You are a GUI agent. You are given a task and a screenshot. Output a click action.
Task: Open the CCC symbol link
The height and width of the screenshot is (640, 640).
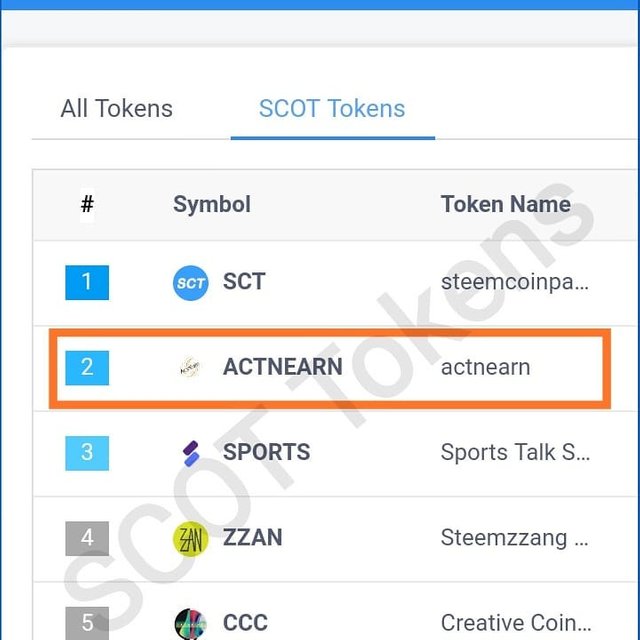[245, 623]
